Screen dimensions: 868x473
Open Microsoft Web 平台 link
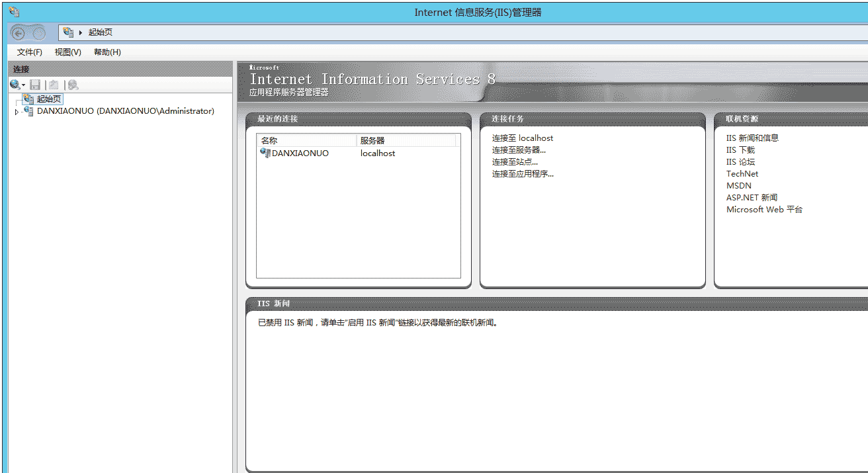764,210
